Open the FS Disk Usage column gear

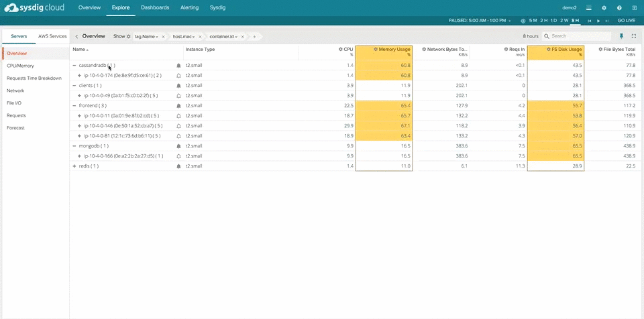click(548, 50)
